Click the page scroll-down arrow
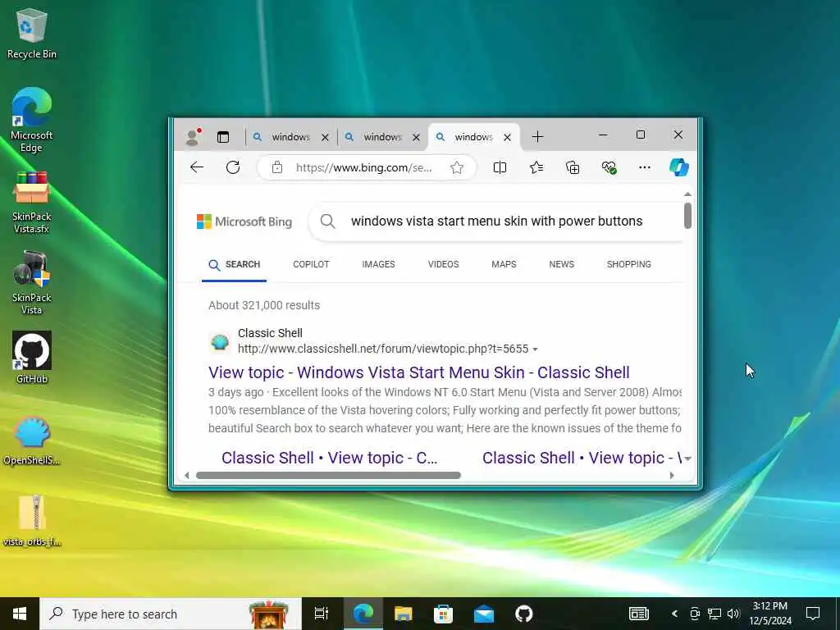 (x=687, y=459)
